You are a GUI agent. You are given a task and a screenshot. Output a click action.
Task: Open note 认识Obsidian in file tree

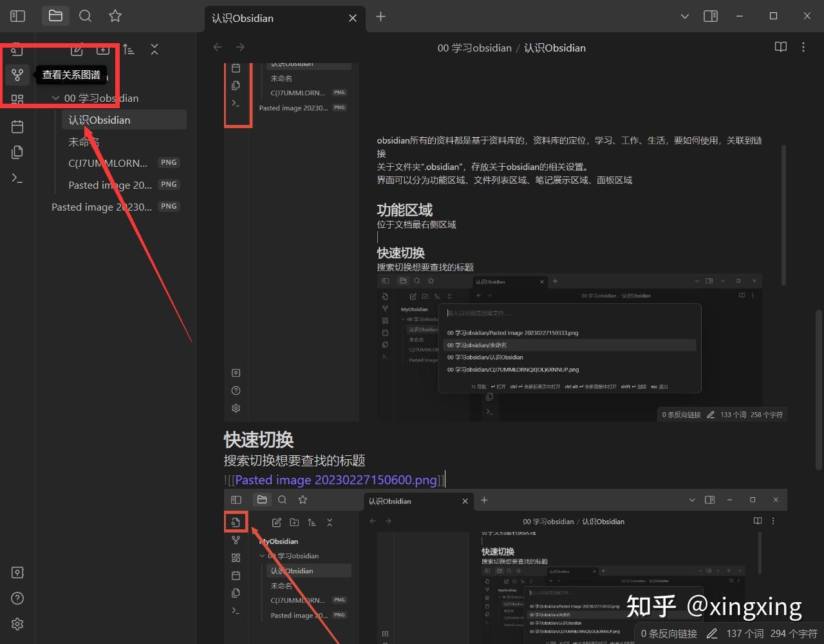[x=124, y=120]
